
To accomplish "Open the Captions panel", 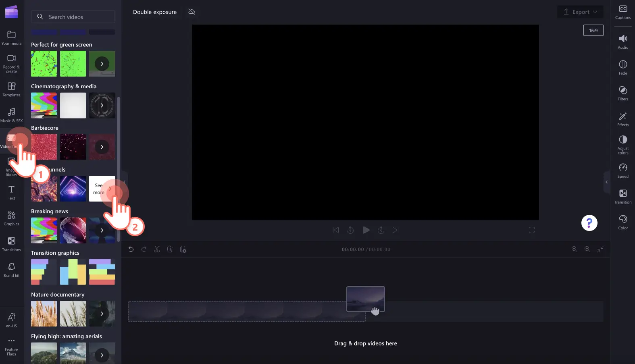I will (623, 12).
